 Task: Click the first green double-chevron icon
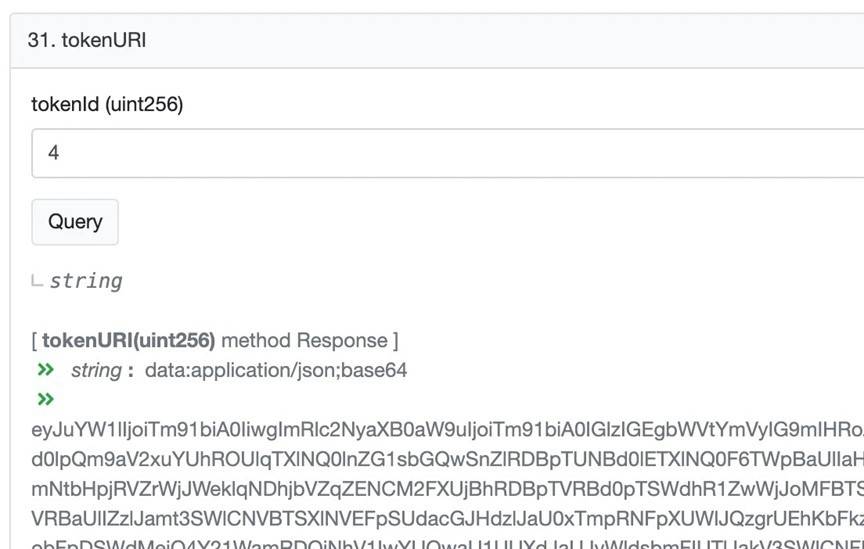pyautogui.click(x=45, y=370)
